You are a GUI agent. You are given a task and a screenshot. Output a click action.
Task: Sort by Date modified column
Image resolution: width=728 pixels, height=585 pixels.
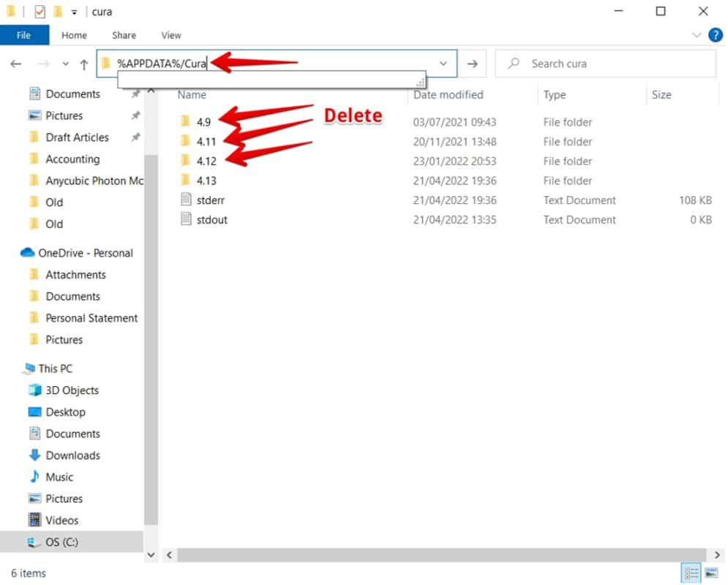tap(448, 95)
